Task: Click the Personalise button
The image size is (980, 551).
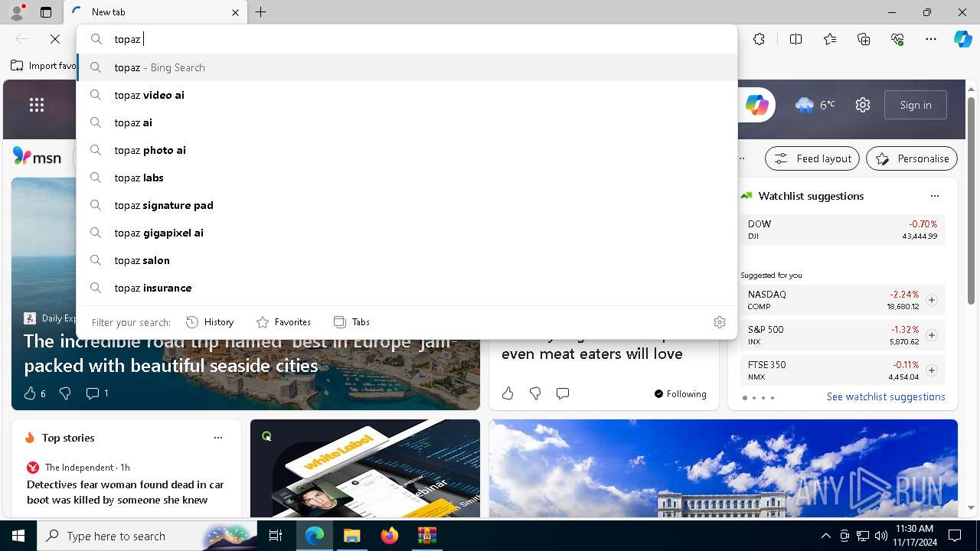Action: (912, 158)
